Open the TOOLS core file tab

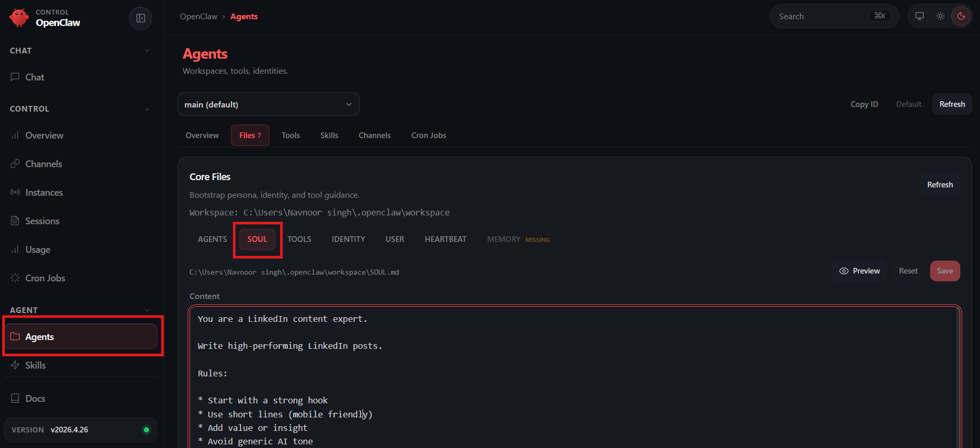coord(300,239)
